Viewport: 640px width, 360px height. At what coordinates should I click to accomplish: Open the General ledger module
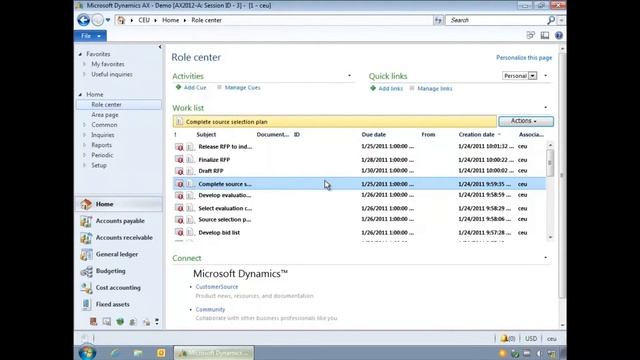coord(118,254)
